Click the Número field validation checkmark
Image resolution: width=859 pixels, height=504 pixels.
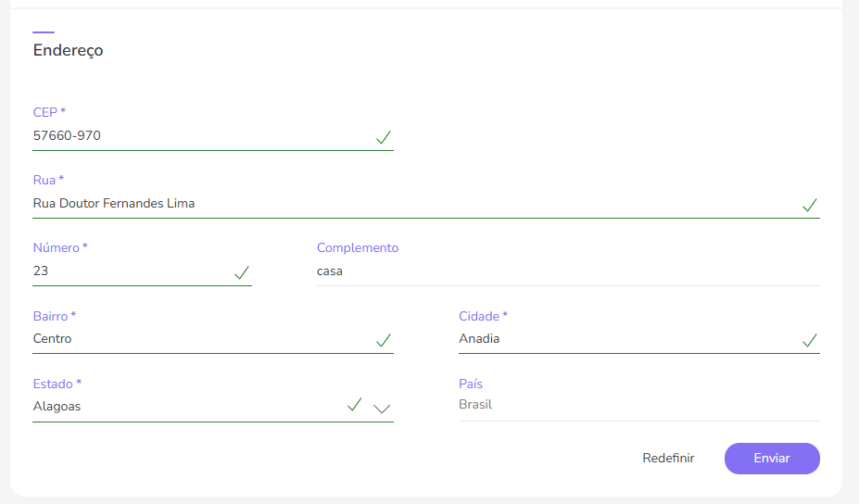point(242,272)
